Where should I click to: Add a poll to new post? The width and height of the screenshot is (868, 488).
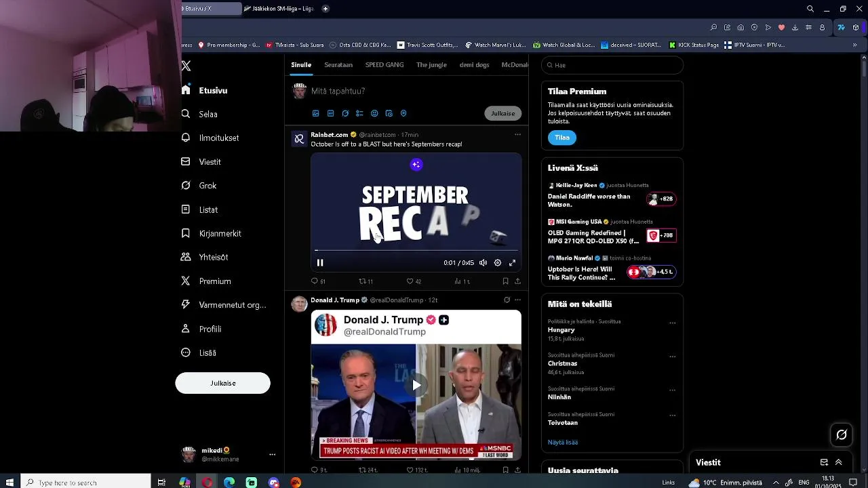point(359,113)
